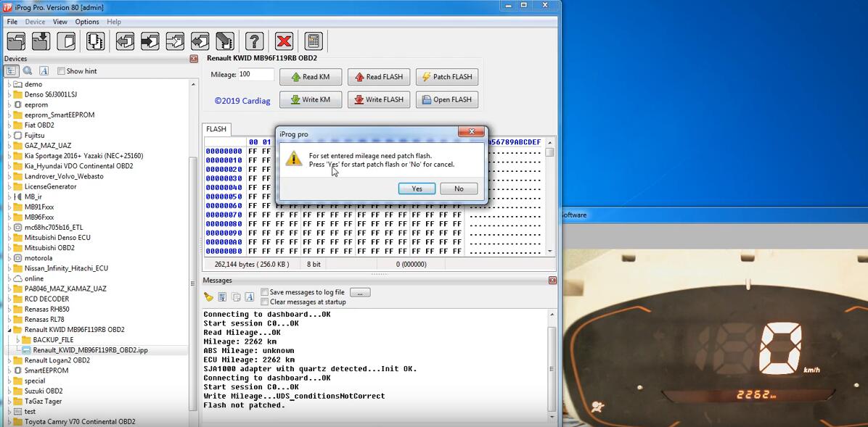Click the copy messages icon

237,297
